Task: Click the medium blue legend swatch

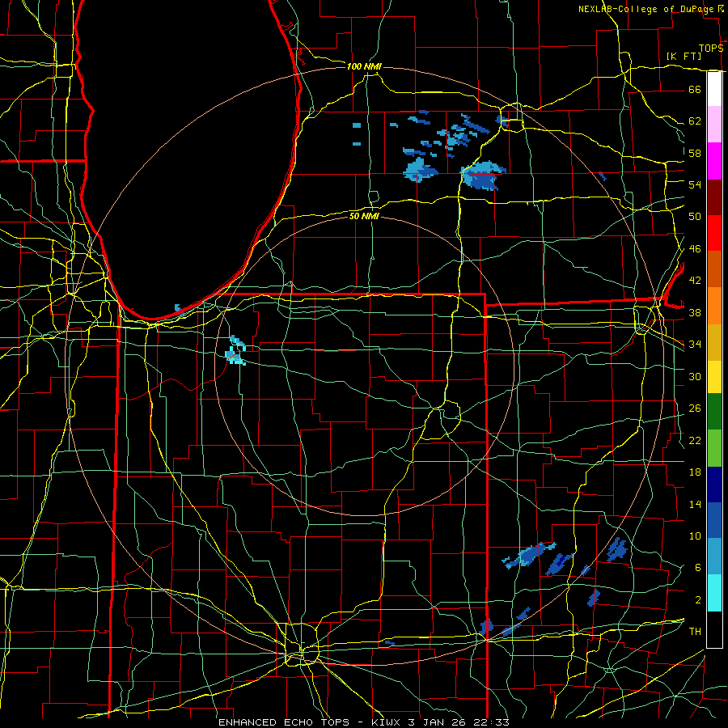Action: point(714,520)
